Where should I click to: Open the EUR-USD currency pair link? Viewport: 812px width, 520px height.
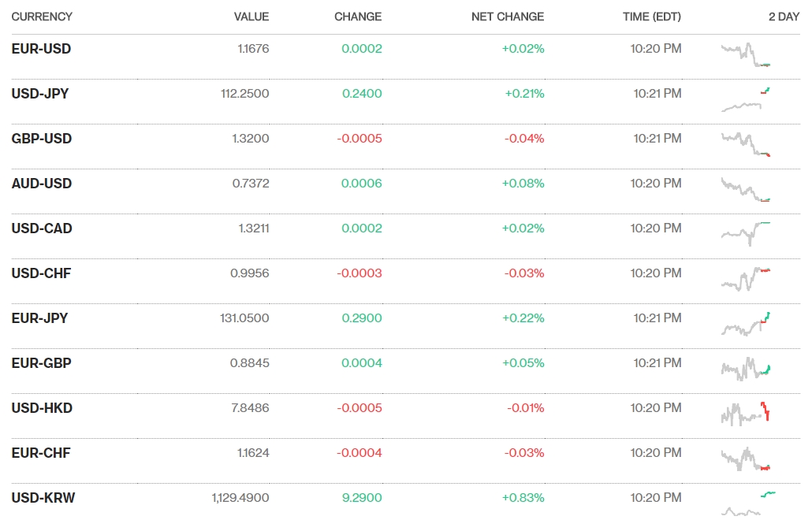pos(41,49)
